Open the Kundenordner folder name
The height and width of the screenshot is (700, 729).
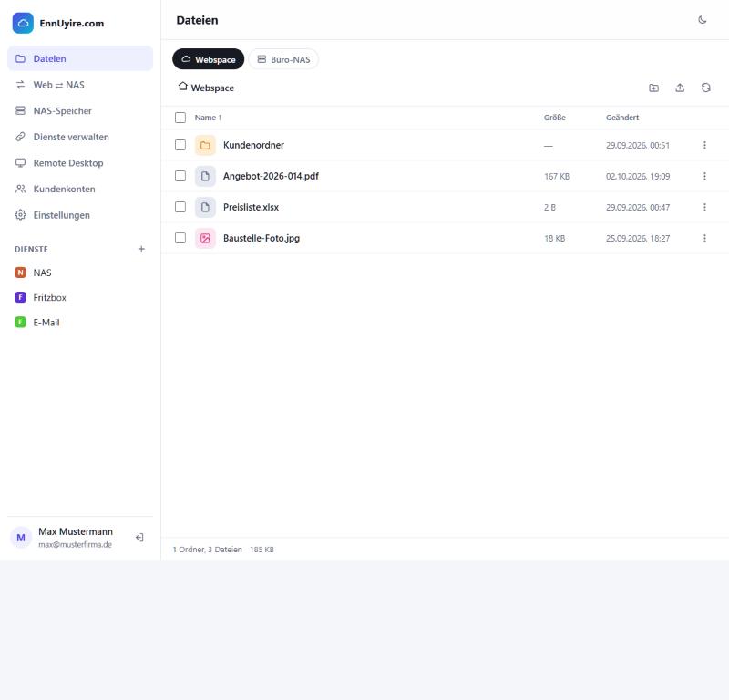(253, 145)
